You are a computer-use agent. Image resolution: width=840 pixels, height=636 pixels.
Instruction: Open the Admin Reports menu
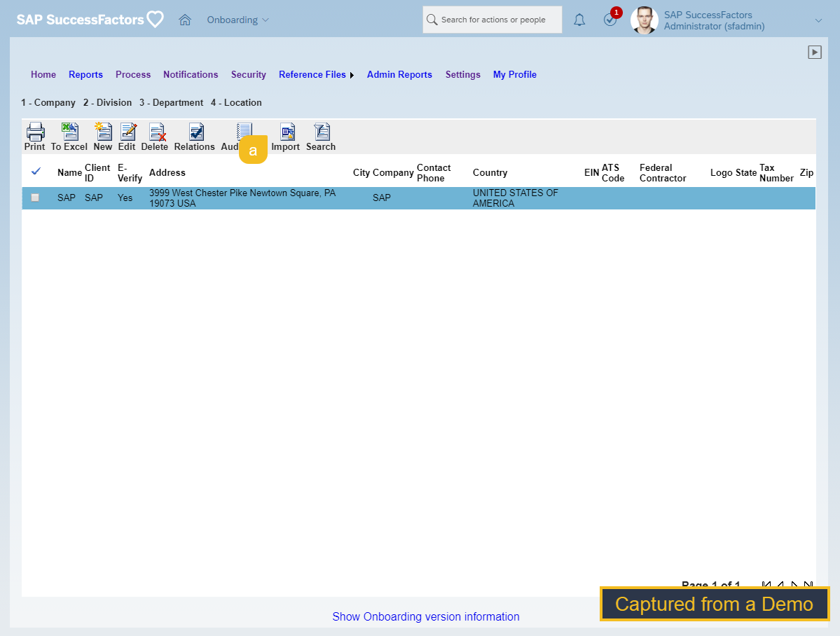[399, 74]
